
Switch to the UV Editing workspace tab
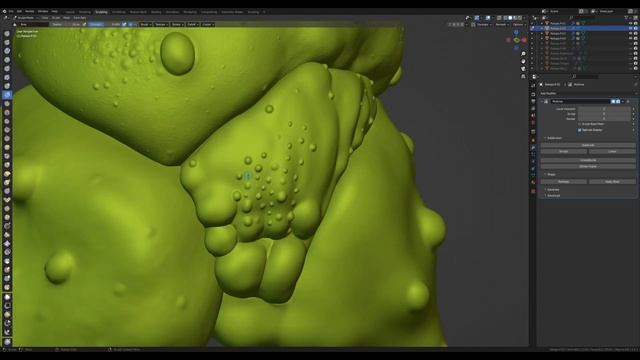click(x=118, y=12)
